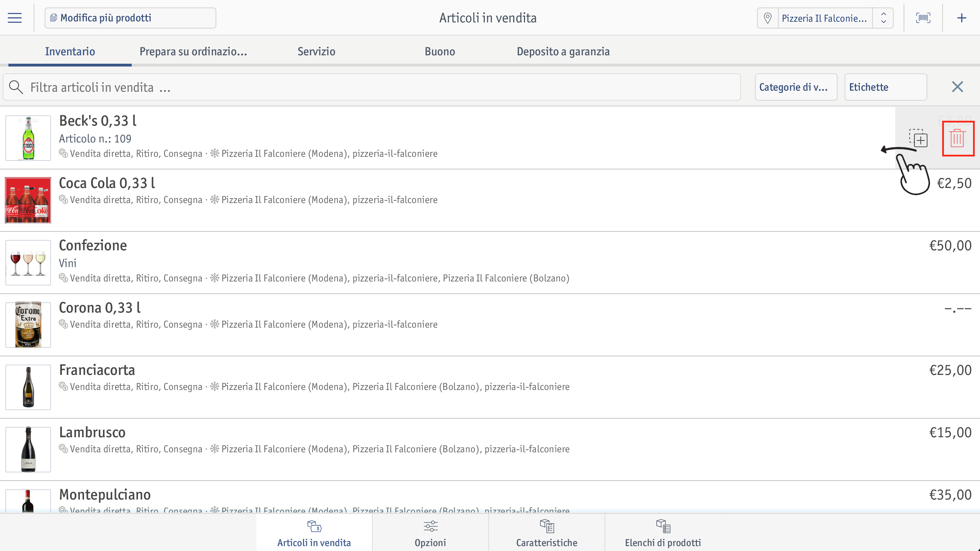Screen dimensions: 980x551
Task: Open the Categorie di vendita filter
Action: [x=796, y=87]
